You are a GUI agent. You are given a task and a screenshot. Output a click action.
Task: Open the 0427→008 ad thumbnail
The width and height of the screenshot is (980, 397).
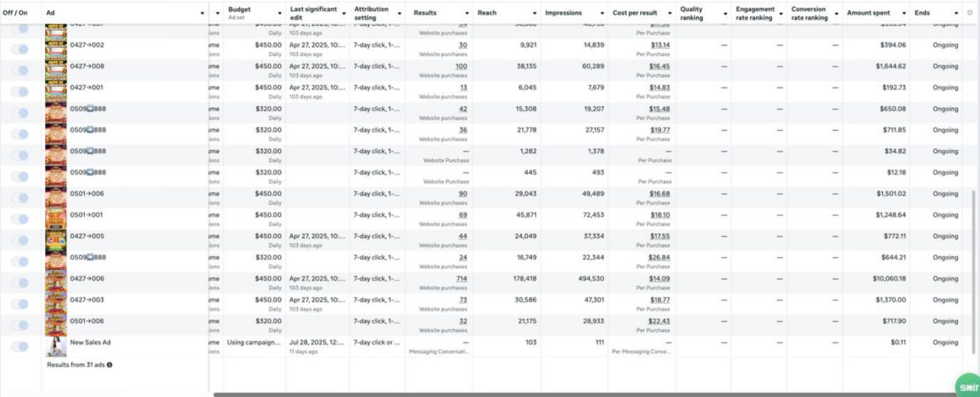[x=56, y=71]
